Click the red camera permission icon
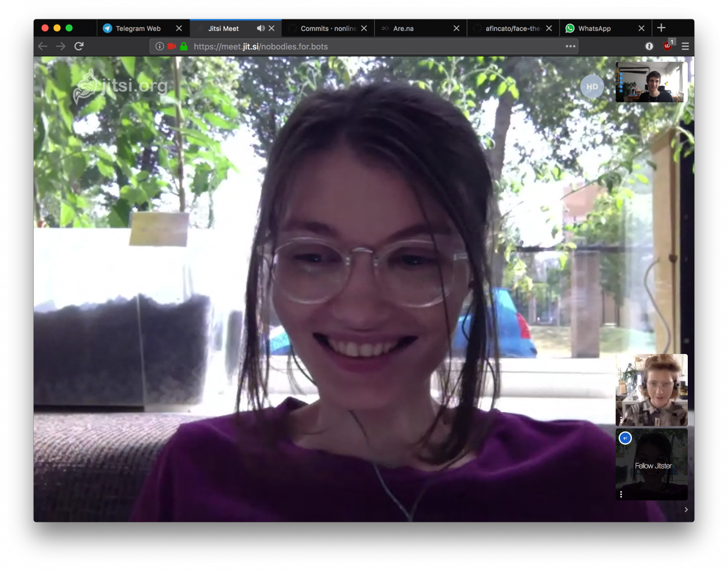The image size is (728, 570). pyautogui.click(x=172, y=46)
